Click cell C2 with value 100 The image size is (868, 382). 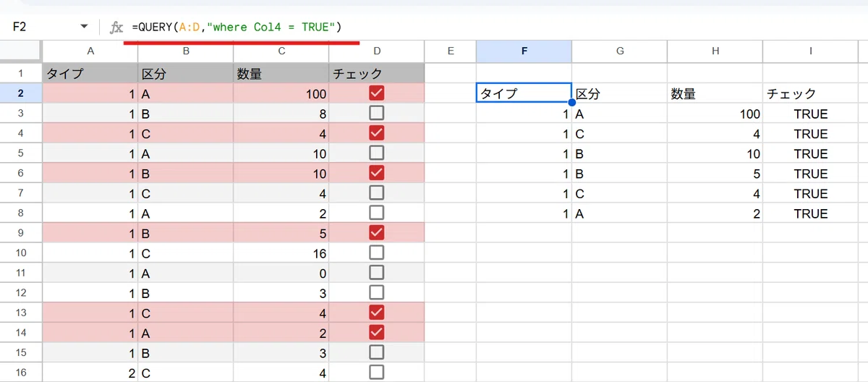(281, 93)
